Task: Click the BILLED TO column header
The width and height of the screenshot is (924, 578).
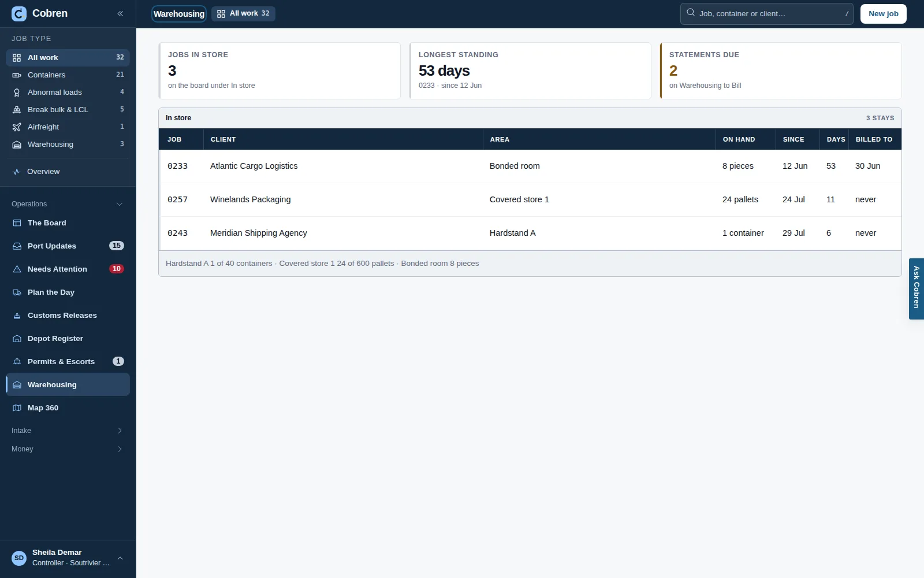Action: pyautogui.click(x=874, y=140)
